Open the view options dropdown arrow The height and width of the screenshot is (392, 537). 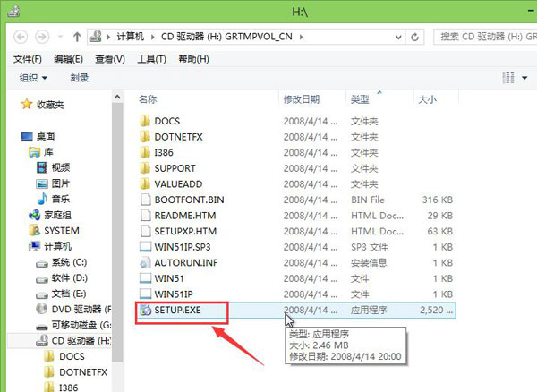[524, 78]
